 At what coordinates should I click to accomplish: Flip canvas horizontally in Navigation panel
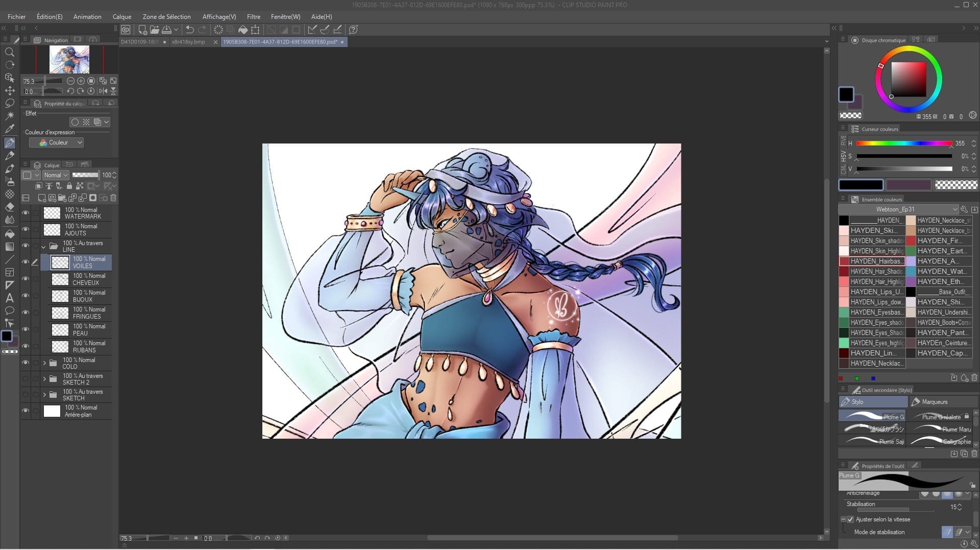click(104, 91)
